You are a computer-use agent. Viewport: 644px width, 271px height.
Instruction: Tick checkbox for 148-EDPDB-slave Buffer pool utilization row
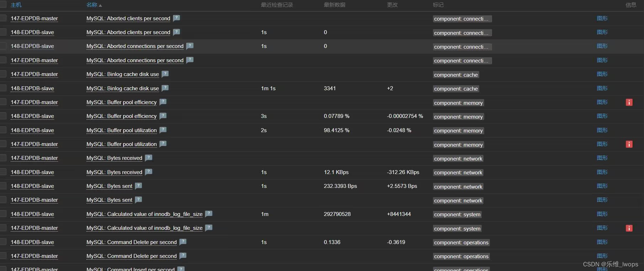click(x=3, y=130)
